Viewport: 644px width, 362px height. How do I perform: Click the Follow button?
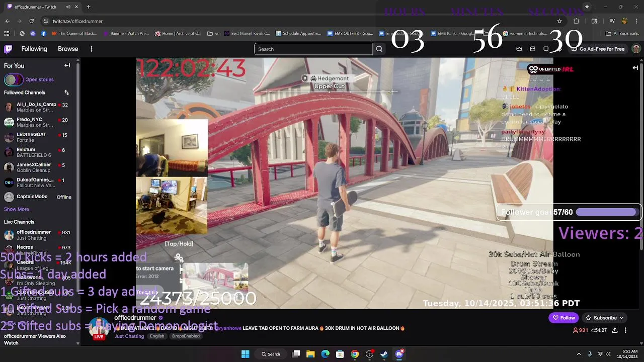tap(563, 318)
